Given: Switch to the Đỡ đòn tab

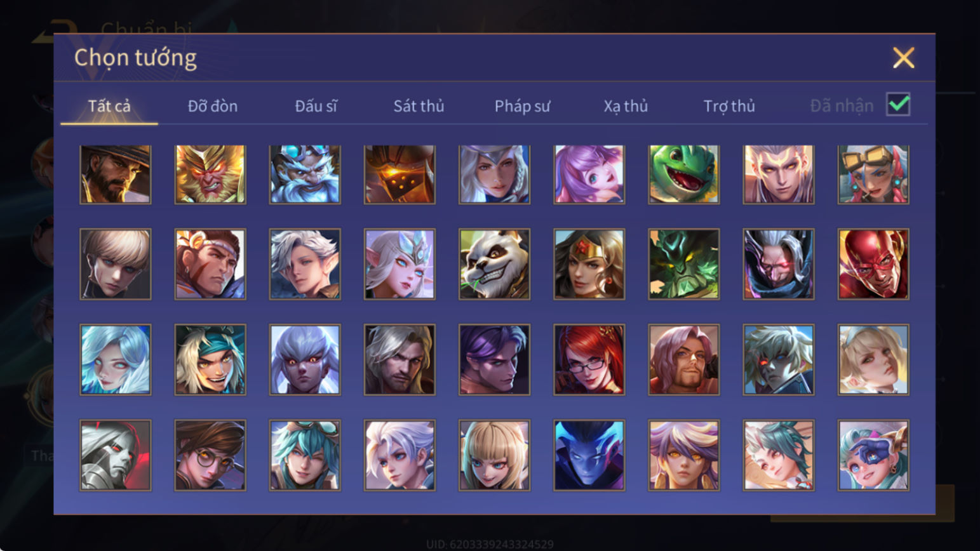Looking at the screenshot, I should 213,106.
